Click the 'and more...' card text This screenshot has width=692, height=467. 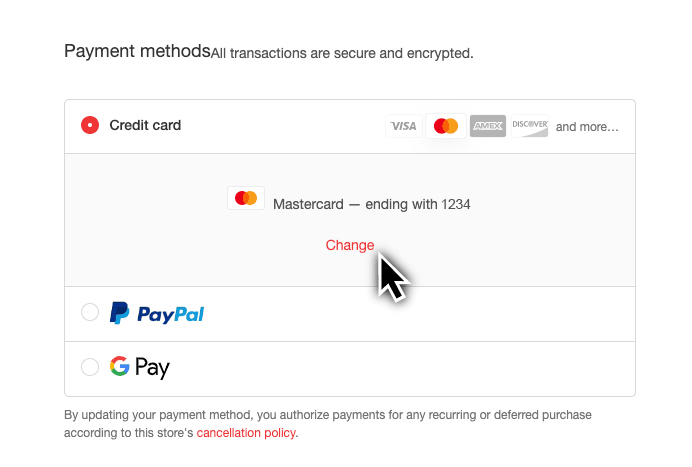pos(587,127)
